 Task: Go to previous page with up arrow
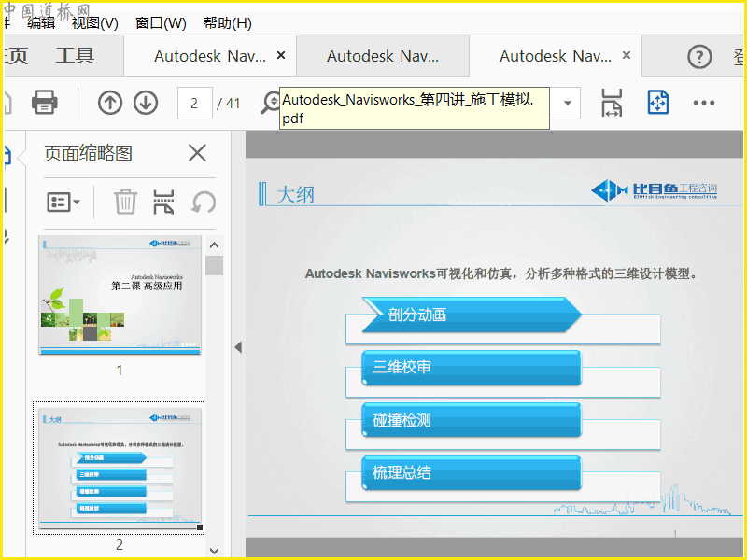click(110, 103)
